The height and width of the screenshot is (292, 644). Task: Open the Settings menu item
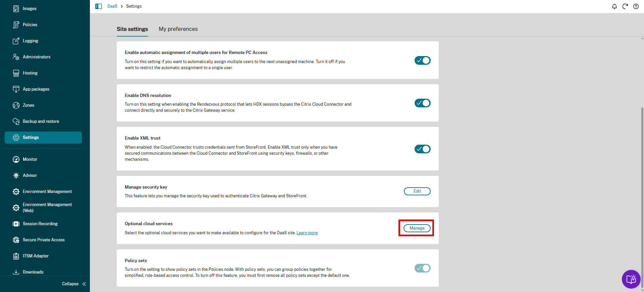[x=43, y=138]
